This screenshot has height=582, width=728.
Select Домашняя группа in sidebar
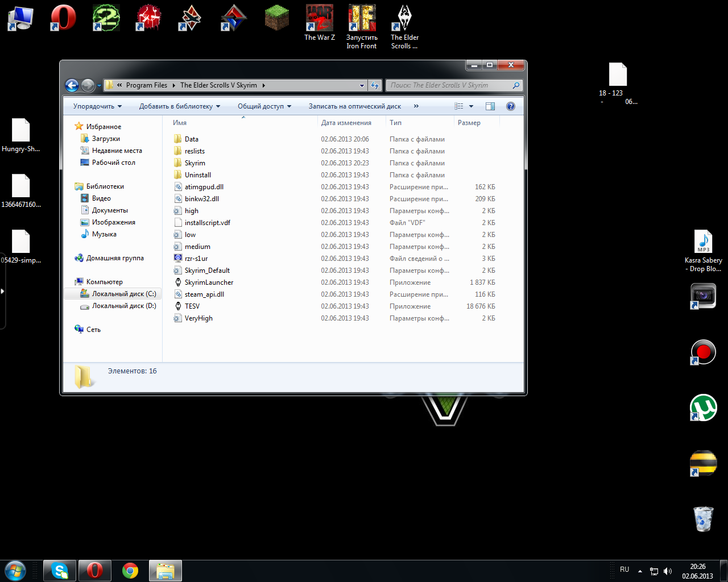coord(115,258)
